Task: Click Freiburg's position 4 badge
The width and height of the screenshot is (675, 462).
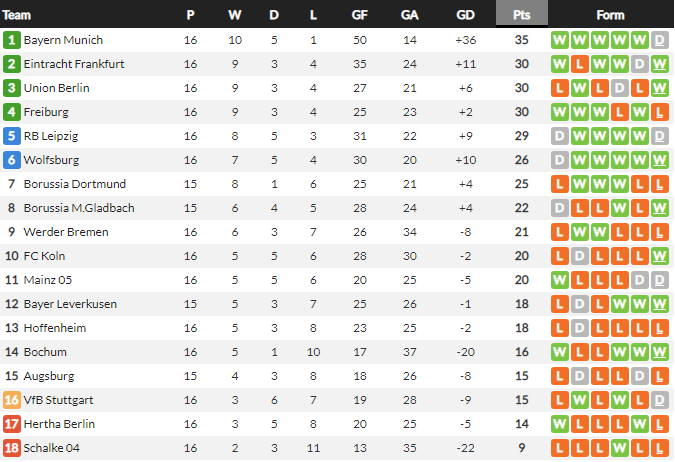Action: coord(12,112)
